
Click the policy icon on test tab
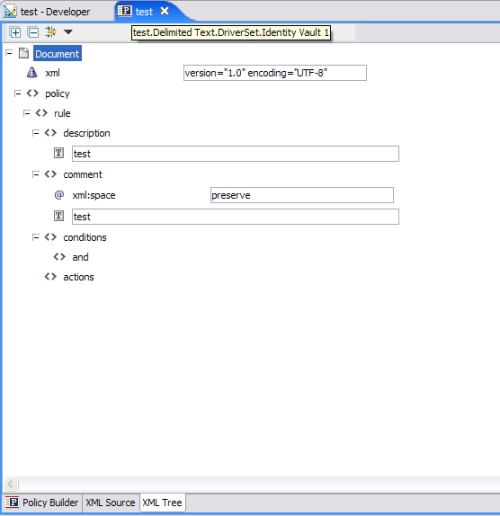click(125, 11)
